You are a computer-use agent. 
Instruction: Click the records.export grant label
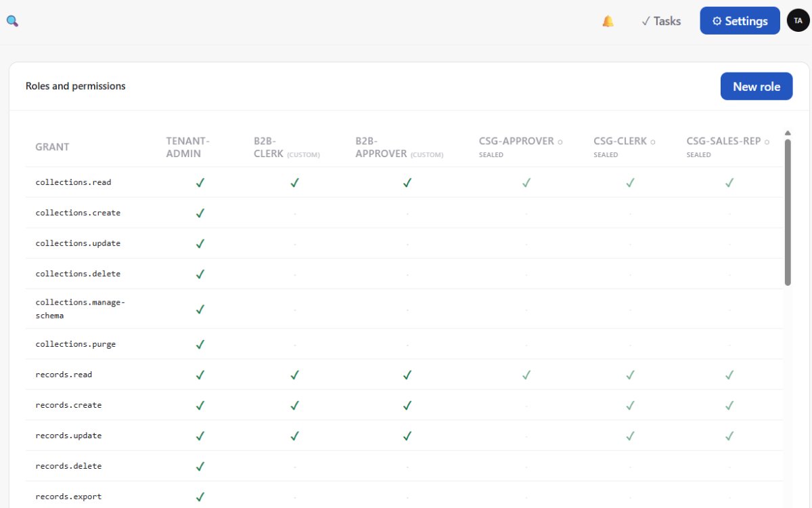[68, 496]
